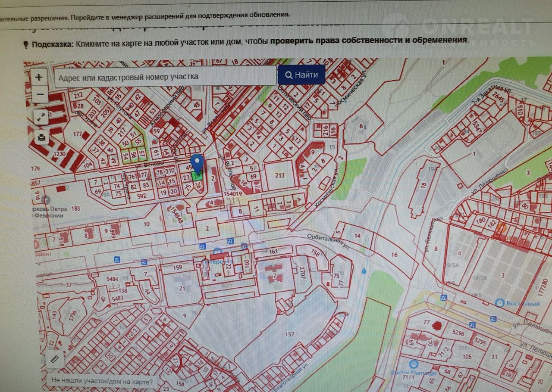This screenshot has height=392, width=552.
Task: Click the blue location pin marker
Action: [198, 163]
